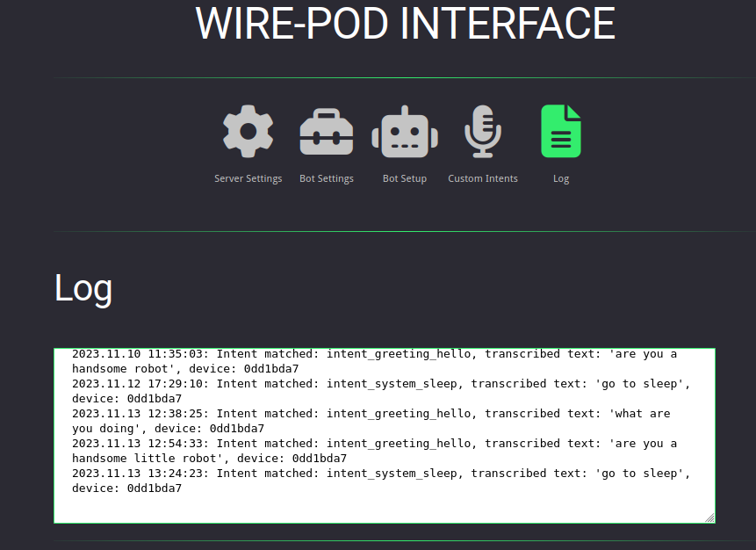Click the WIRE-POD INTERFACE page title
Viewport: 756px width, 550px height.
click(x=405, y=23)
